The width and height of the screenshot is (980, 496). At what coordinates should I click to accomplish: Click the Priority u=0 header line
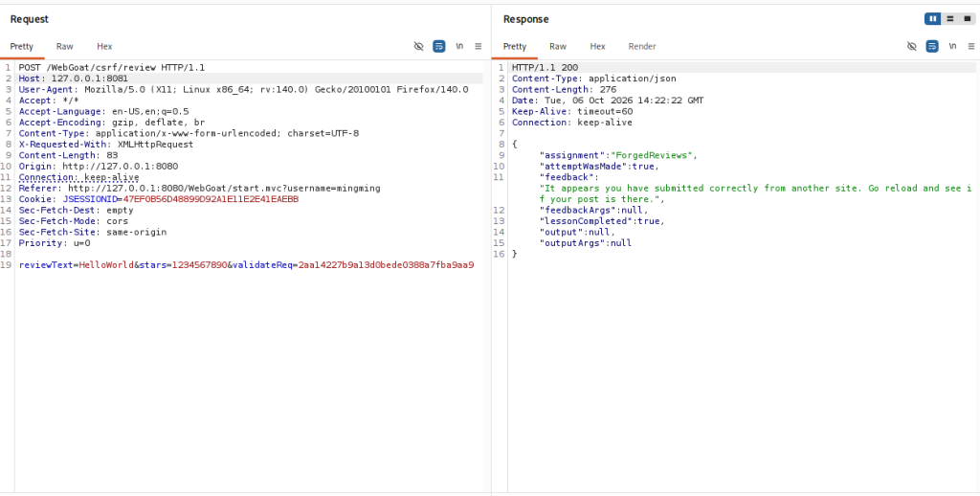[x=55, y=242]
